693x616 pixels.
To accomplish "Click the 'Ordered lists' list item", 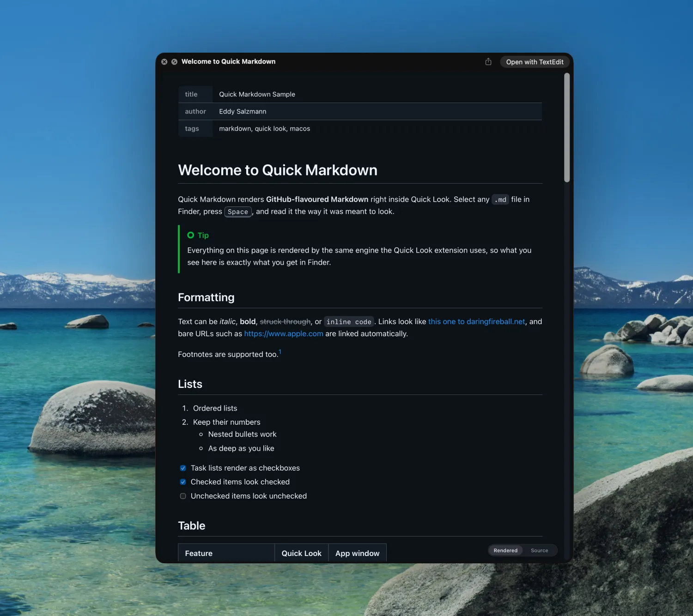I will point(215,408).
